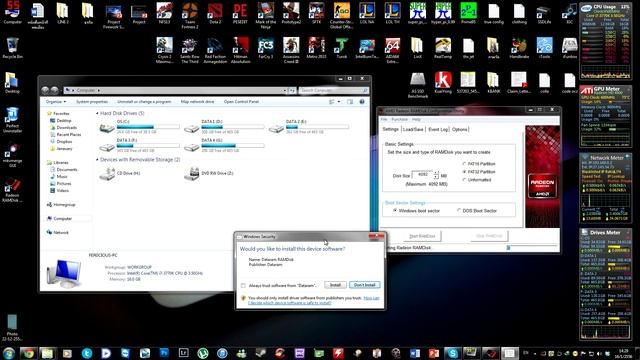640x360 pixels.
Task: Open the Explorer address bar history dropdown
Action: click(284, 90)
